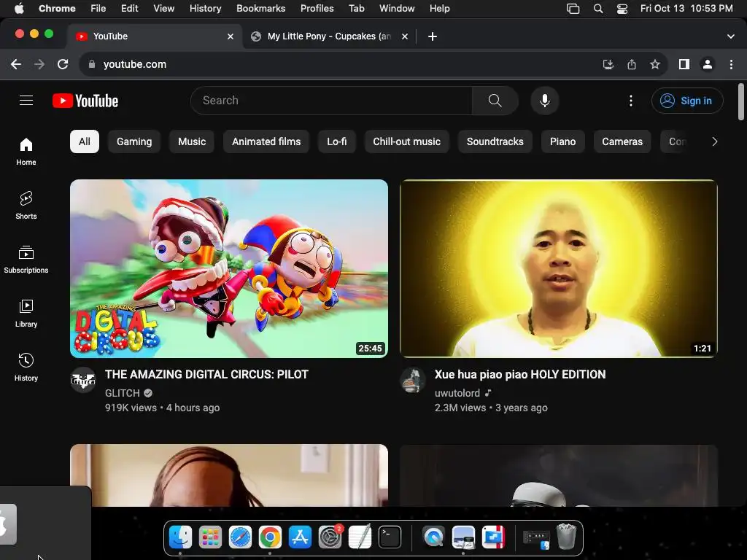Screen dimensions: 747x560
Task: Open GLITCH channel avatar
Action: pos(83,379)
